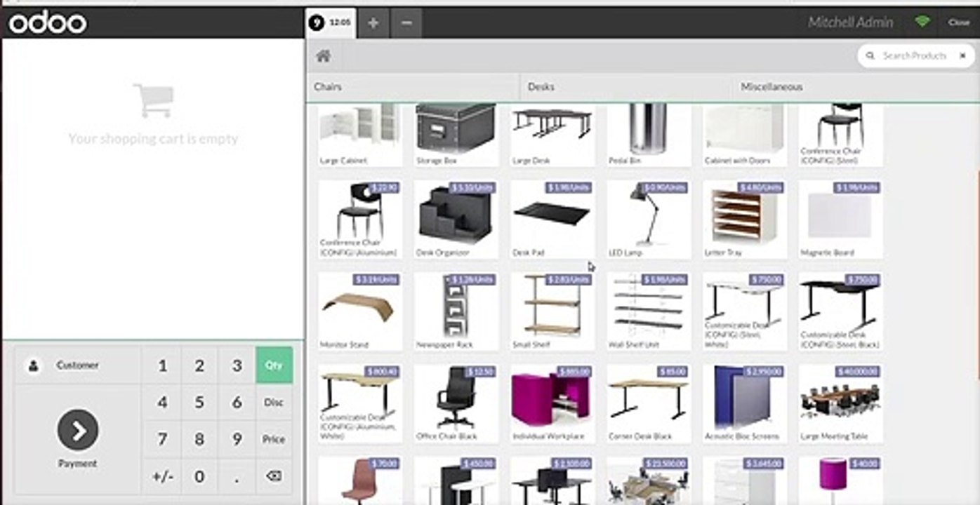Image resolution: width=980 pixels, height=505 pixels.
Task: Open the Chairs category
Action: tap(413, 87)
